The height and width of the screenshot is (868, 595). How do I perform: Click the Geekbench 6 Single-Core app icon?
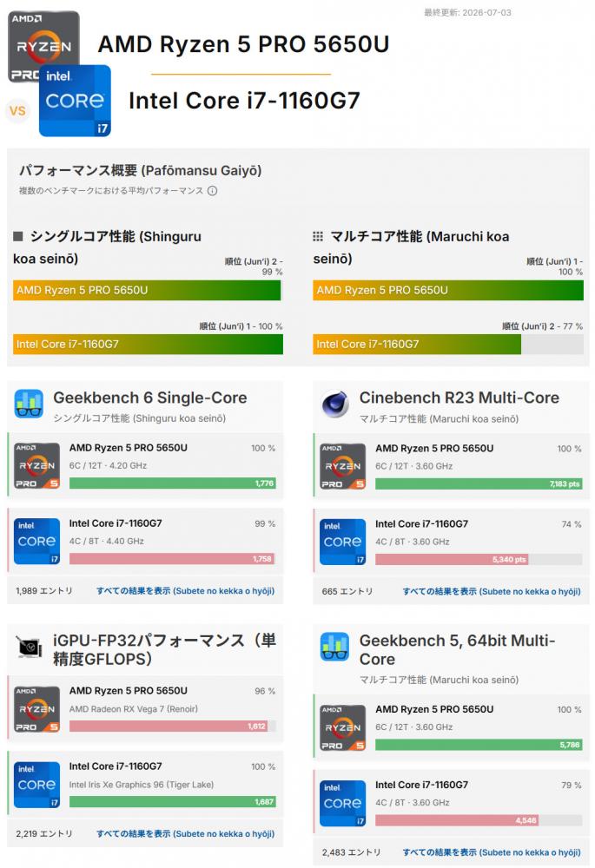(x=29, y=404)
